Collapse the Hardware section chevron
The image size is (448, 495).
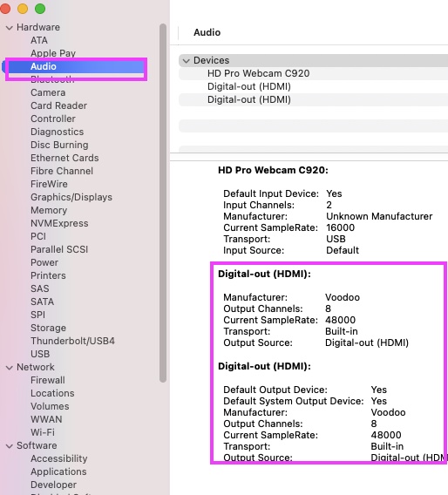pyautogui.click(x=10, y=28)
